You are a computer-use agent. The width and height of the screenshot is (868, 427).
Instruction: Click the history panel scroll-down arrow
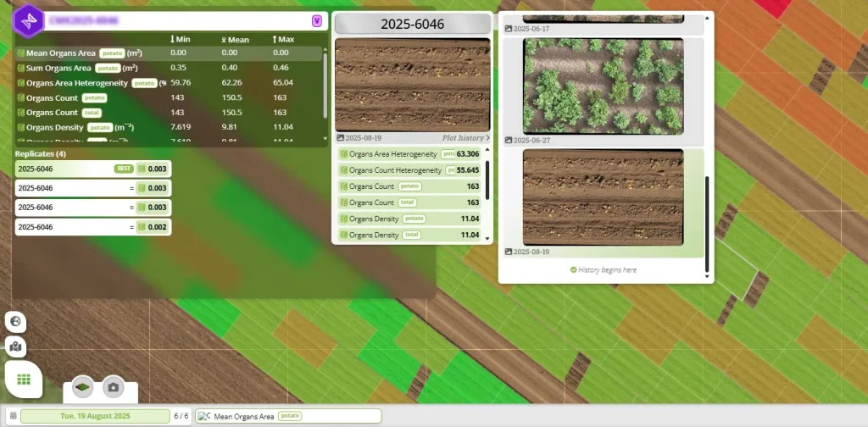click(707, 276)
